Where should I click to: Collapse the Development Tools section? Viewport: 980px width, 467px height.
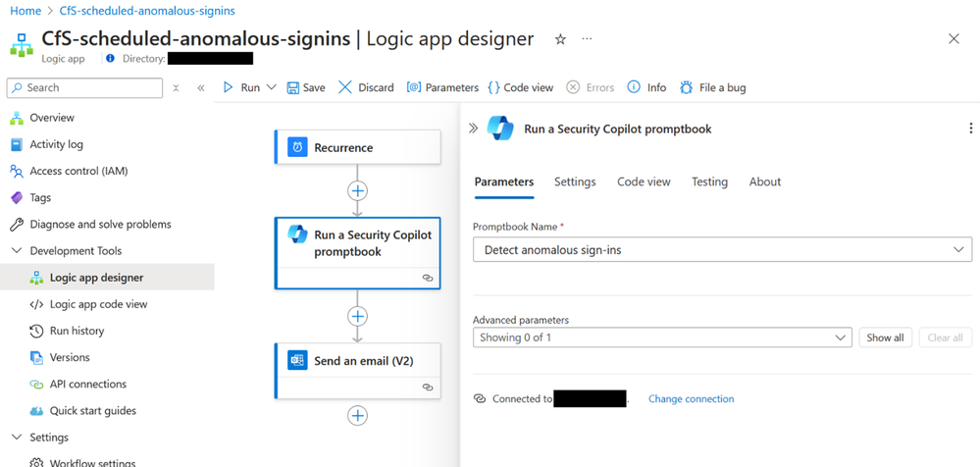(17, 251)
